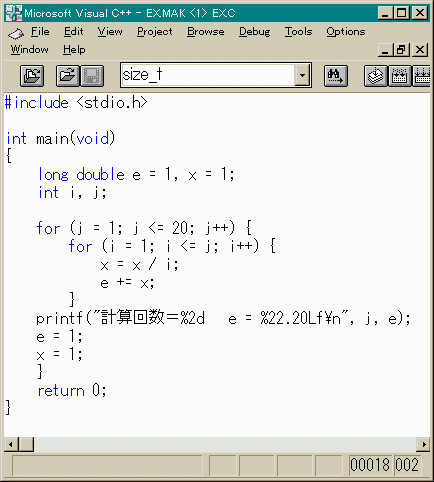Open the Browse menu
Screen dimensions: 434x482
205,32
